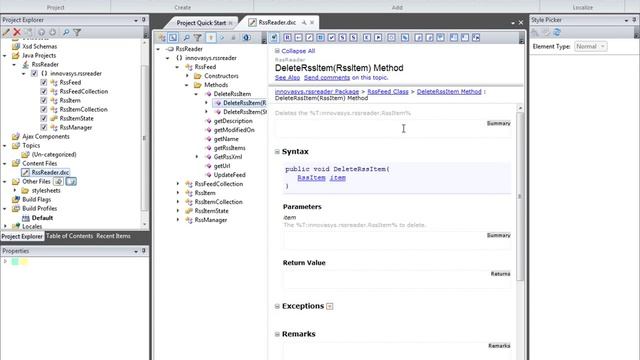
Task: Toggle the RssFeedCollection checkbox in Project Explorer
Action: point(44,91)
